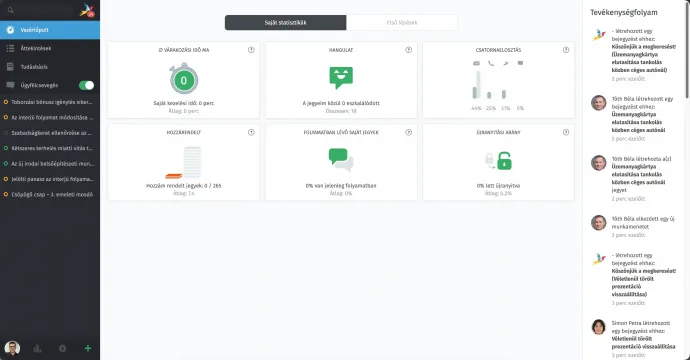Click help icon on Várakozási idő ma card
The height and width of the screenshot is (360, 690).
[x=251, y=50]
